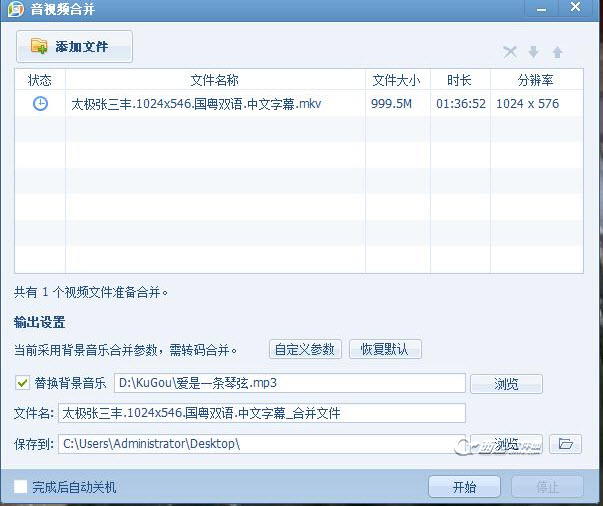Click the 文件名 output name field
The width and height of the screenshot is (603, 506).
coord(262,413)
